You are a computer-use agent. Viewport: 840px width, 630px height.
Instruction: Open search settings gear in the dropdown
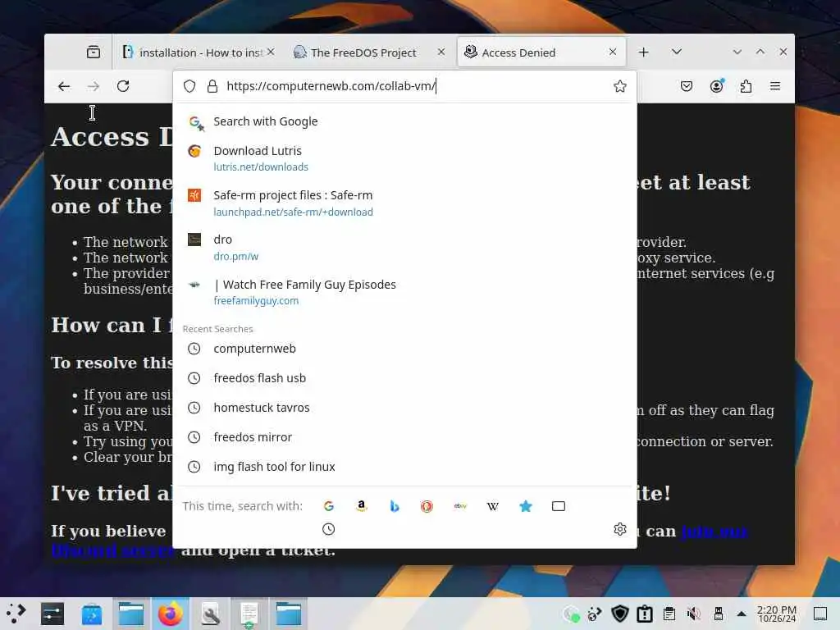pyautogui.click(x=620, y=529)
